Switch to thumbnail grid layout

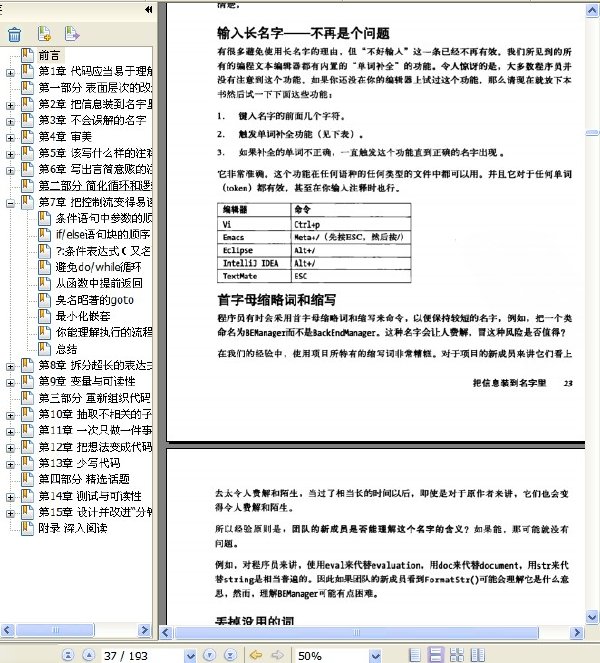coord(457,655)
